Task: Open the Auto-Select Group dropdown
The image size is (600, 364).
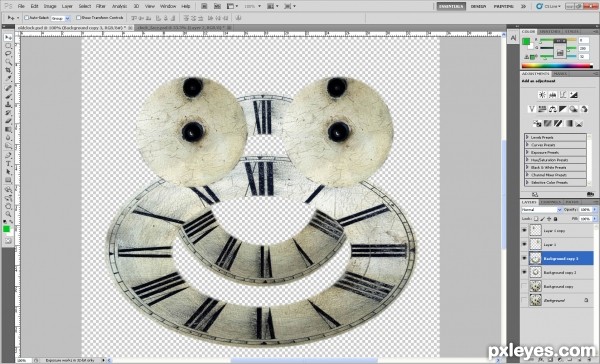Action: [x=61, y=18]
